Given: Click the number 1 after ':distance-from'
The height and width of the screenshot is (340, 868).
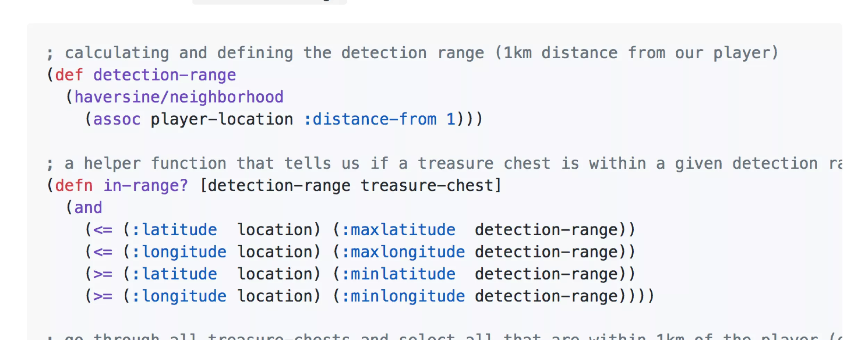Looking at the screenshot, I should 451,119.
